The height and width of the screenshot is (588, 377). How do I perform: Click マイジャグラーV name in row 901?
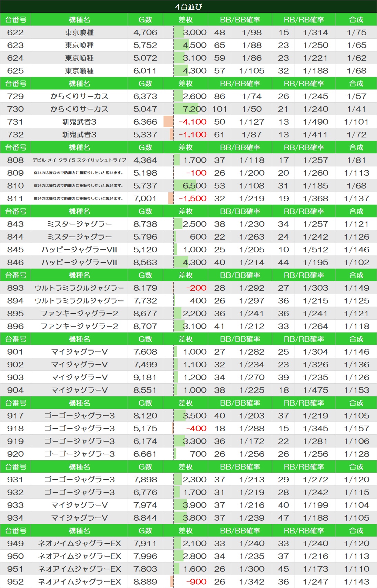coord(79,352)
